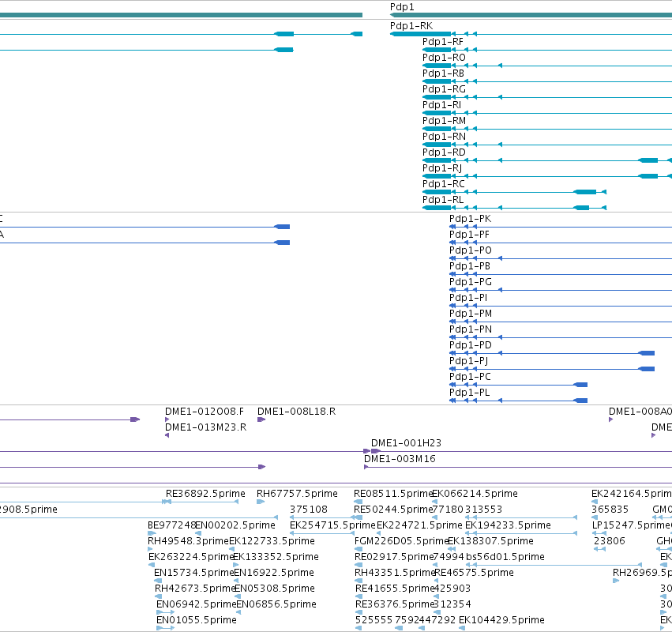Click the EN00202.5prime EST label
Image resolution: width=672 pixels, height=632 pixels.
[235, 525]
